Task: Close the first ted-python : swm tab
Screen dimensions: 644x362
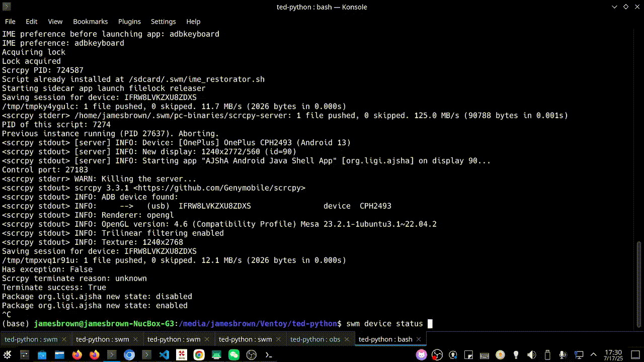Action: [x=63, y=339]
